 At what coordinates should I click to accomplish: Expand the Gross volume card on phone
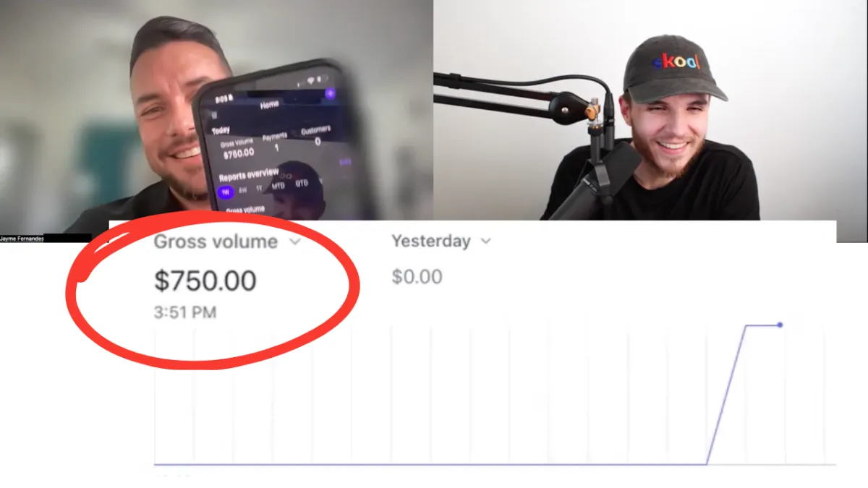[245, 210]
